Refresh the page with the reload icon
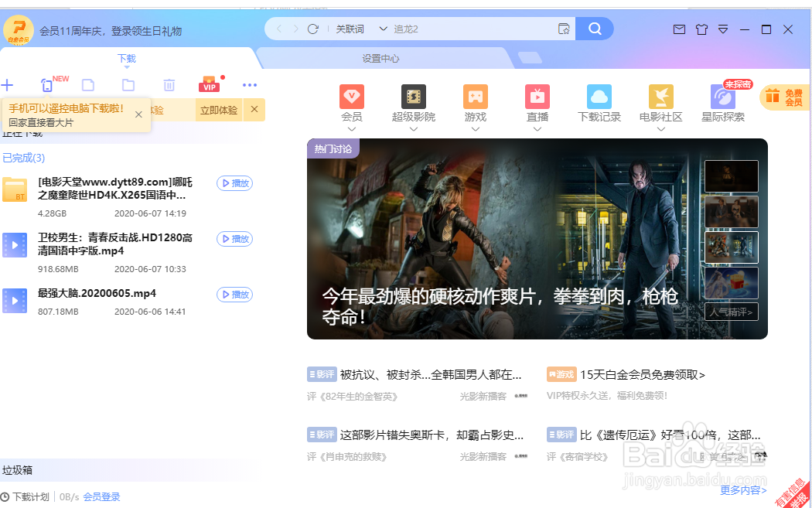 (x=312, y=29)
